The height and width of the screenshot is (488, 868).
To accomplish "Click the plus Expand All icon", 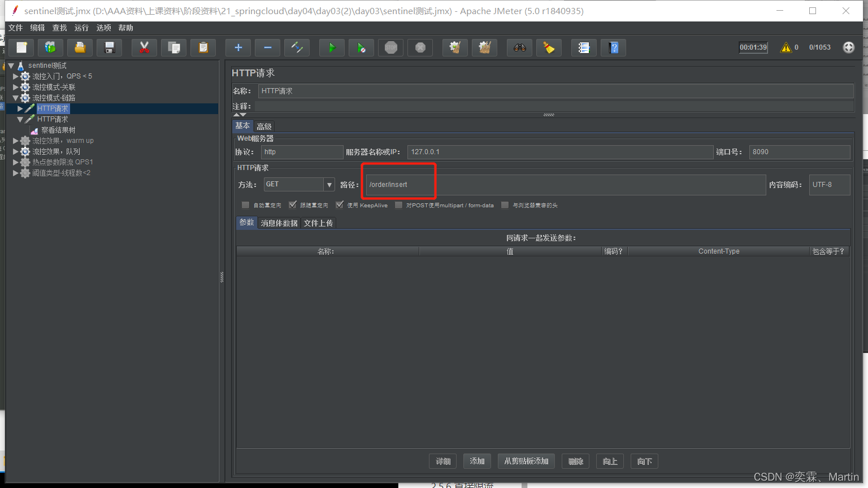I will tap(238, 48).
